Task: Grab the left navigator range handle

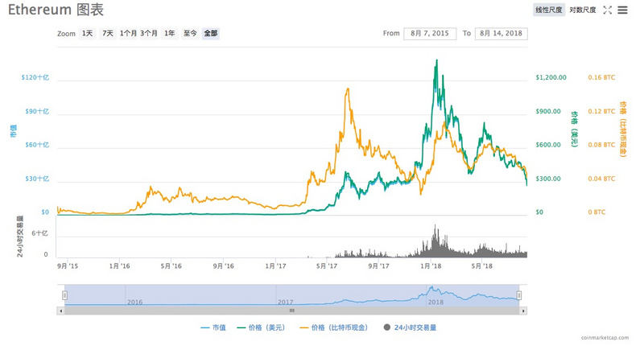Action: tap(64, 295)
